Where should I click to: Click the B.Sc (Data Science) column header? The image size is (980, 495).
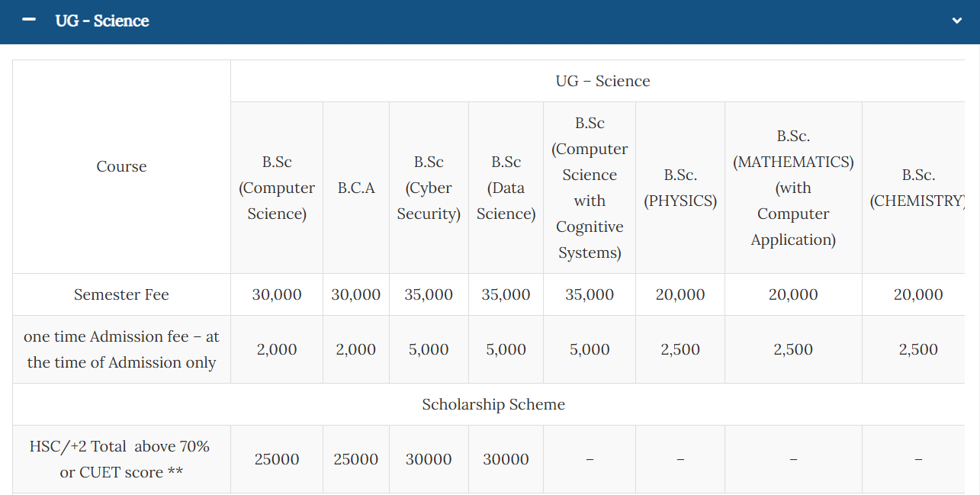506,188
